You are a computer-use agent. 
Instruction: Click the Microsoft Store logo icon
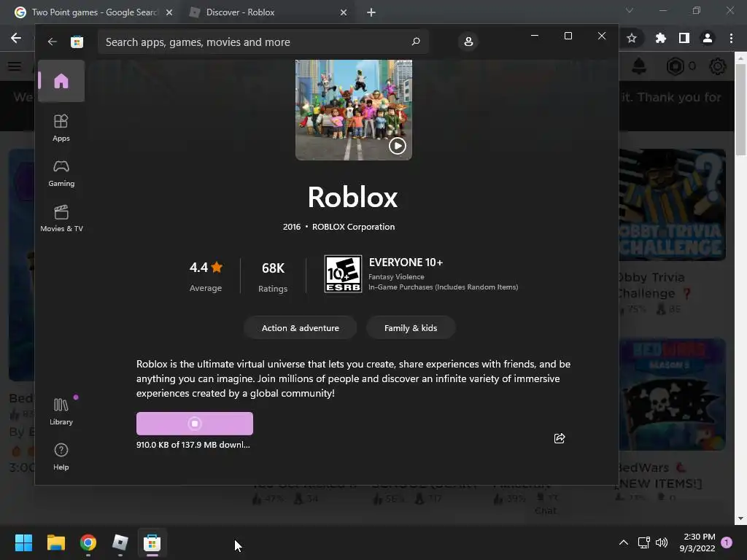point(77,42)
